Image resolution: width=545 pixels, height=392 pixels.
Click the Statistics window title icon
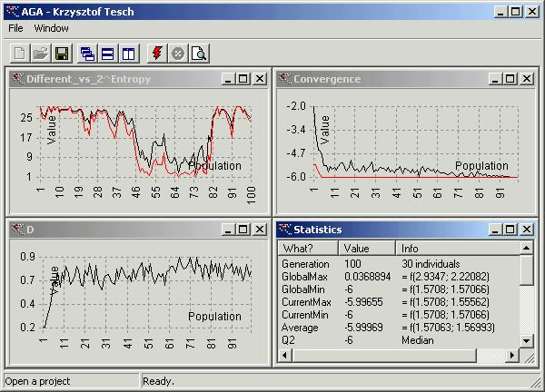point(284,229)
